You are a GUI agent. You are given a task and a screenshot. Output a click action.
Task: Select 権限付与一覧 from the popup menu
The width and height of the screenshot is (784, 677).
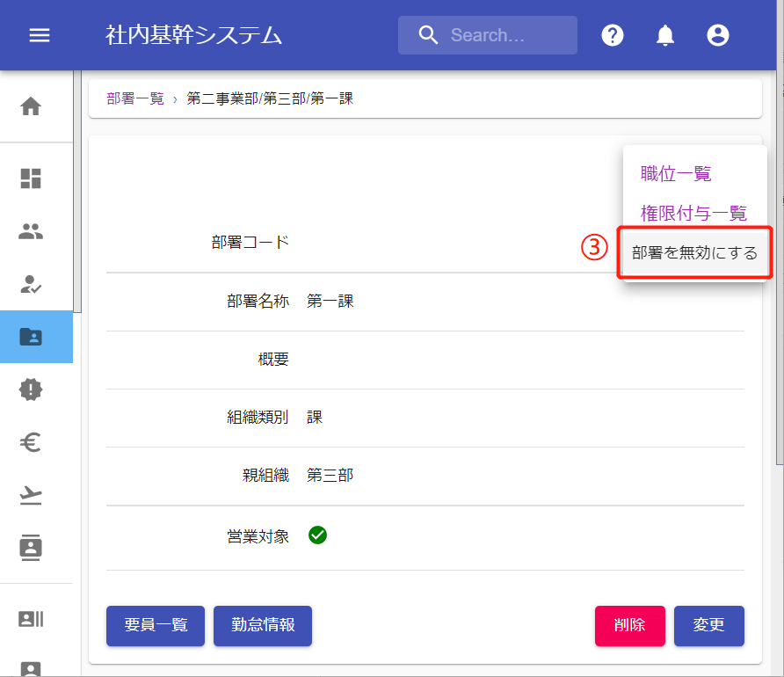[693, 213]
